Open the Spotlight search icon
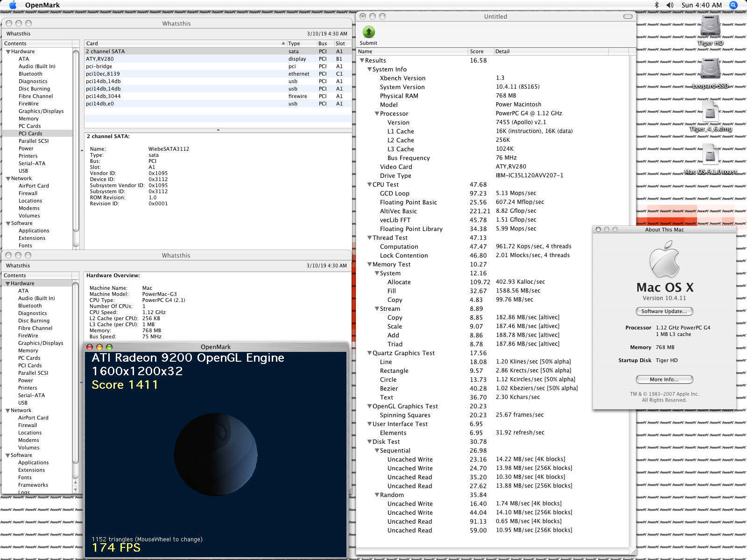The height and width of the screenshot is (560, 747). 733,5
